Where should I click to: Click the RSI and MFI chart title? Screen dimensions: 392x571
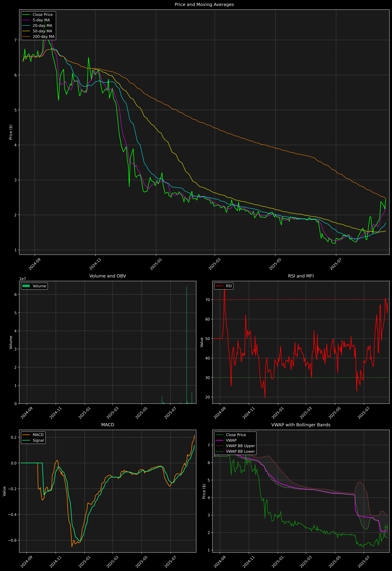[301, 276]
